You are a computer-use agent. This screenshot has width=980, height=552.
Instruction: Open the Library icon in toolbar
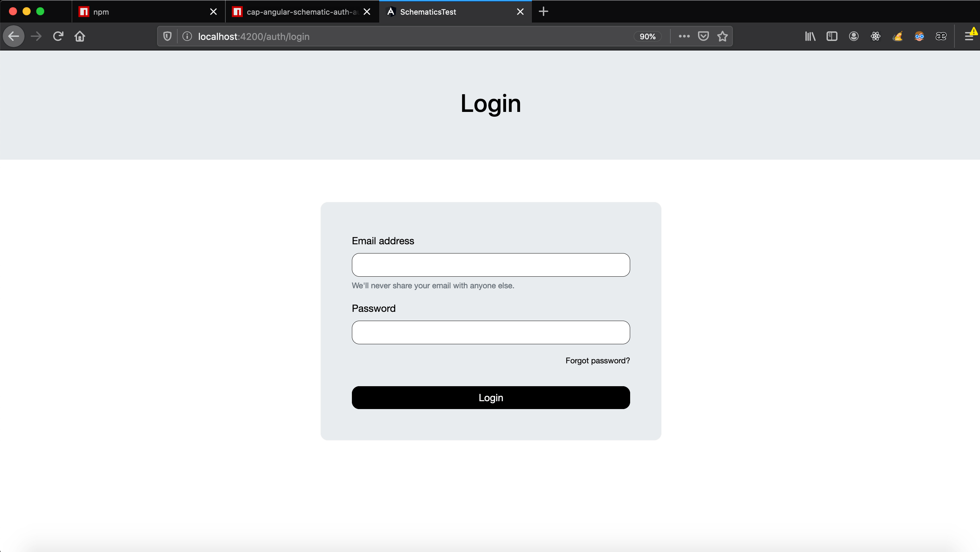pos(810,37)
